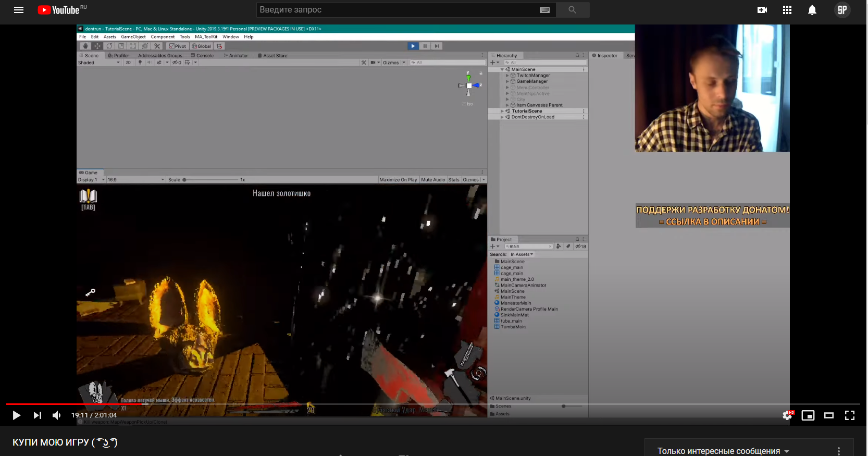Seek on the YouTube progress bar

433,404
